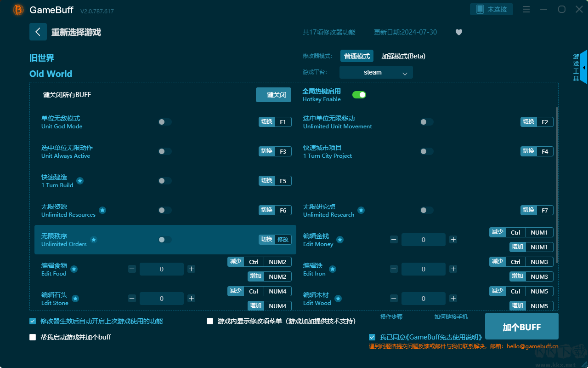Screen dimensions: 588x368
Task: Enable Unit God Mode toggle
Action: pyautogui.click(x=165, y=122)
